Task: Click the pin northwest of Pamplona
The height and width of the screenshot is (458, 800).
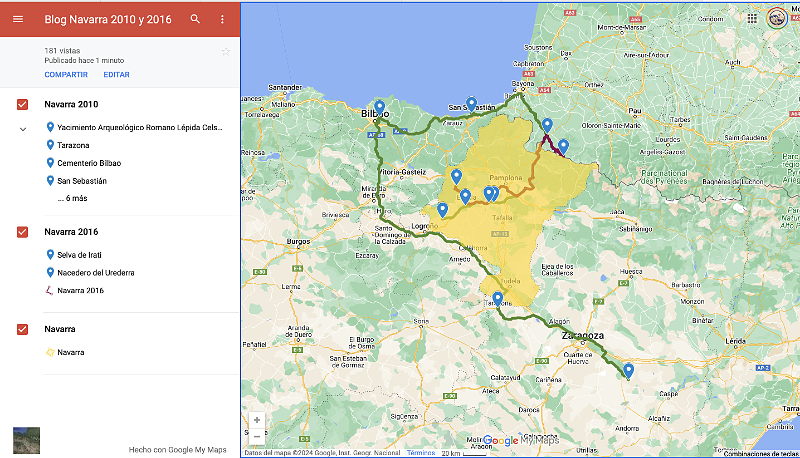Action: click(x=456, y=176)
